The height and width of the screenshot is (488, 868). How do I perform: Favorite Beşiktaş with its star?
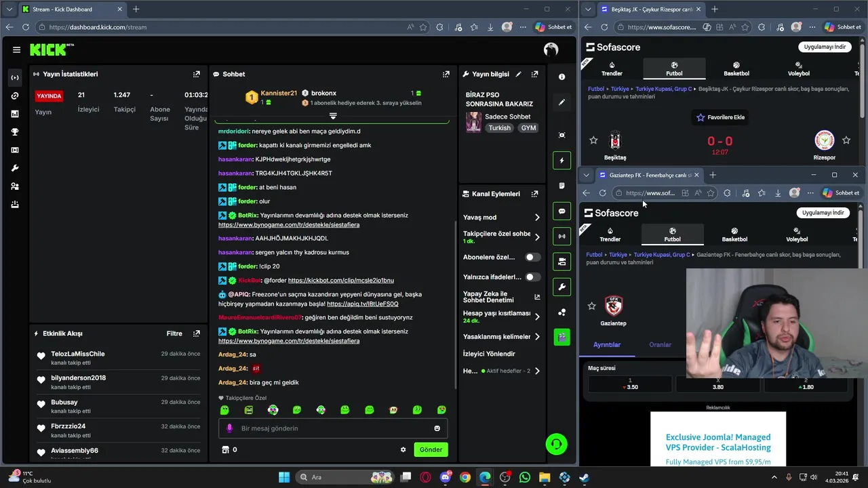click(x=594, y=140)
